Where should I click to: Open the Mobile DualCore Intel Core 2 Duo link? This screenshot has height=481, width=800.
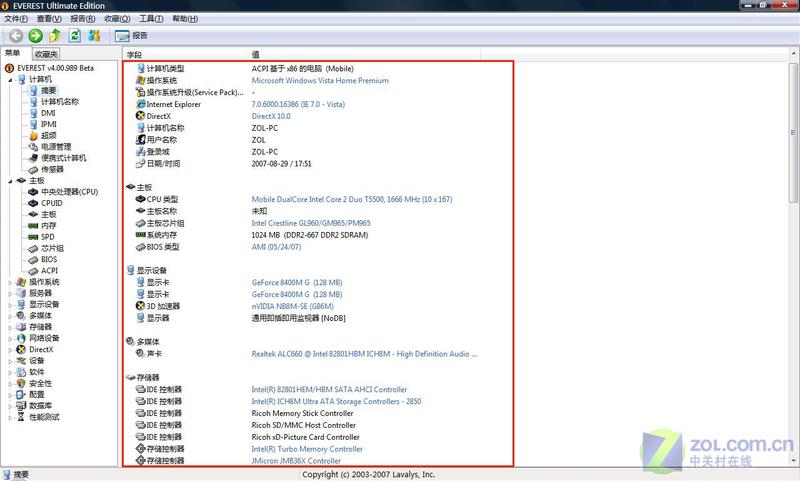352,199
